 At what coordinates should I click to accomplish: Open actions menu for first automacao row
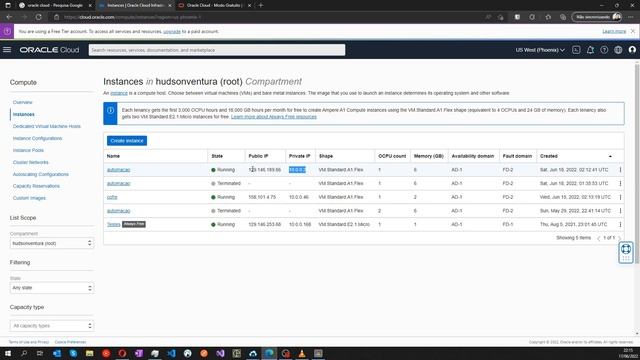[x=620, y=170]
